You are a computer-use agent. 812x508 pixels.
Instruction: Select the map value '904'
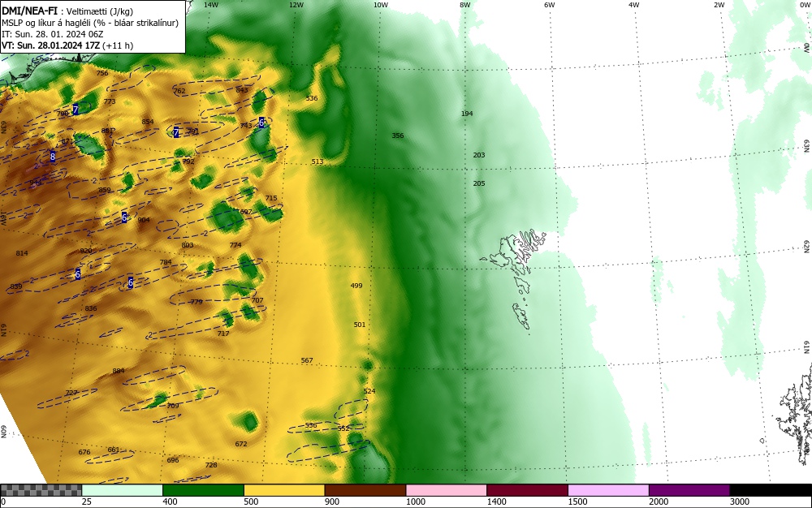click(x=144, y=220)
